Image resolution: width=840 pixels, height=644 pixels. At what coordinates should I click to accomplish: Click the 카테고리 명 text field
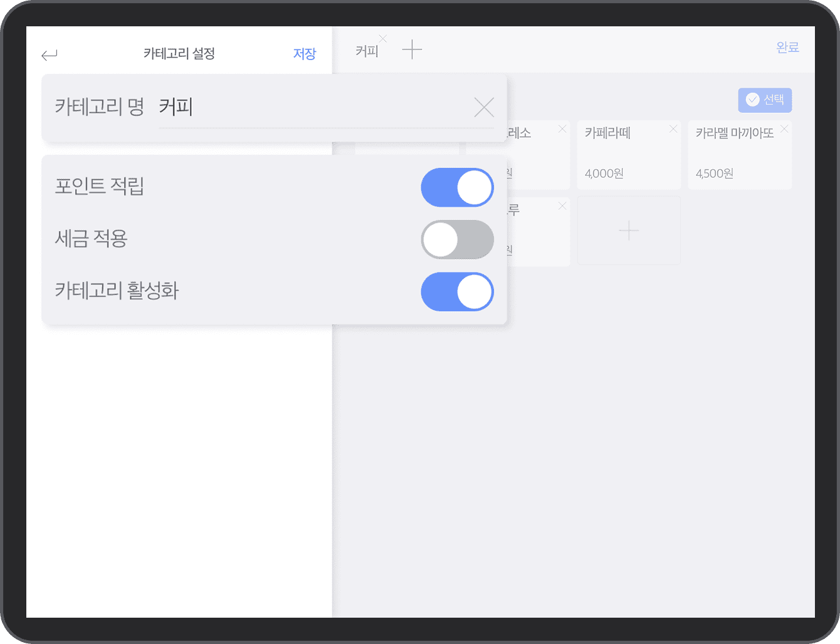313,108
